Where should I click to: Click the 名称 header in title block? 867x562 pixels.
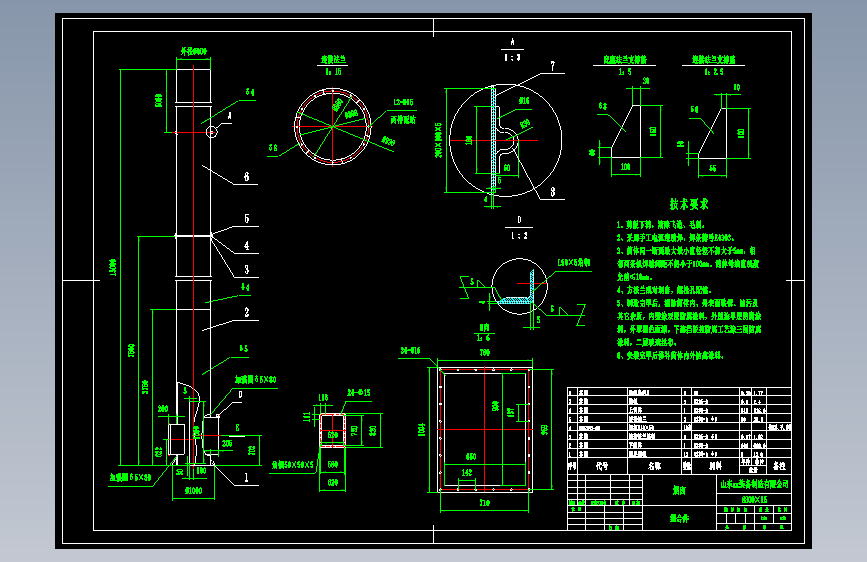pos(654,466)
